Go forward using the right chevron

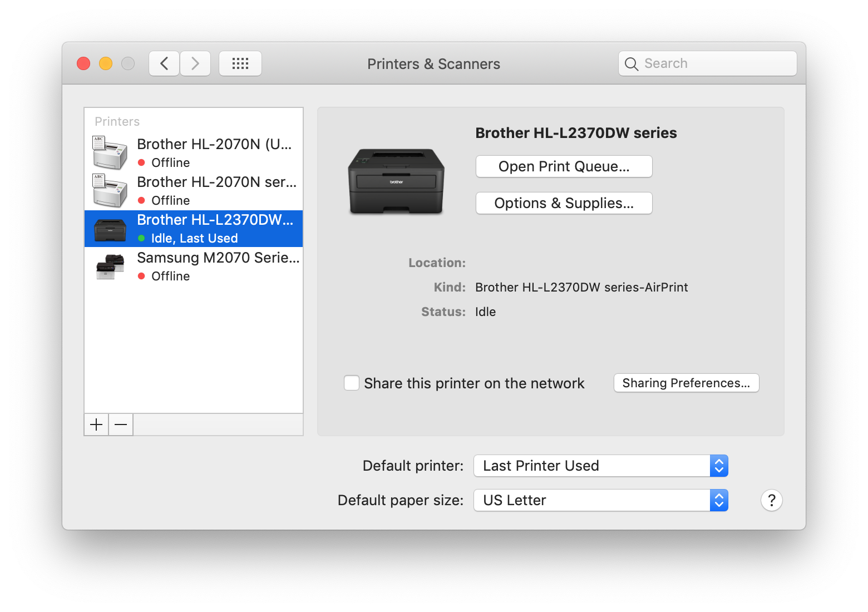tap(195, 63)
